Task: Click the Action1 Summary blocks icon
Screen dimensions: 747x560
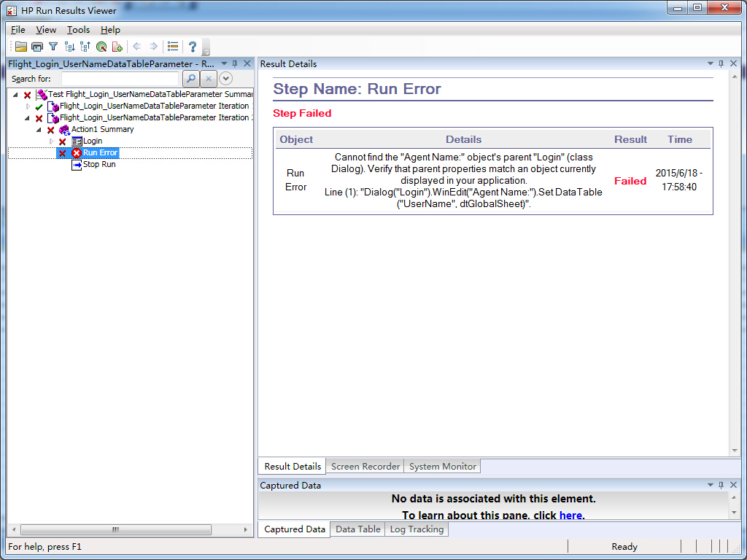Action: point(65,130)
